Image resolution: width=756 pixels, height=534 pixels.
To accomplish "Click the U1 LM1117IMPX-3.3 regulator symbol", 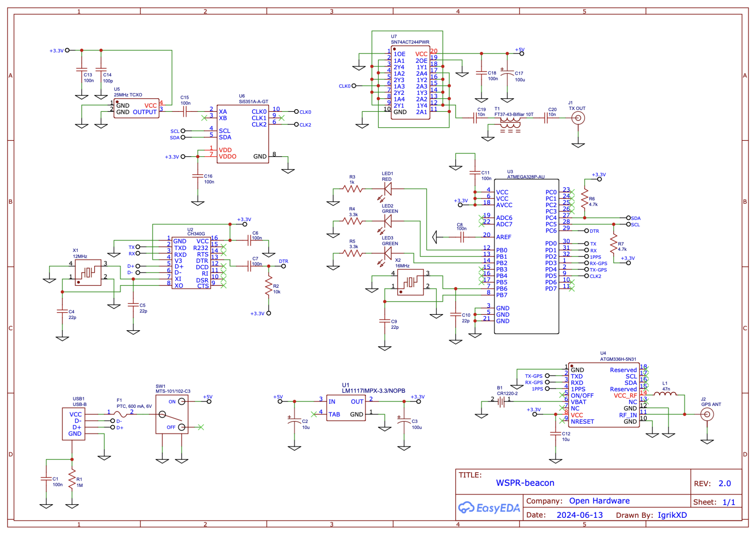I will coord(346,408).
